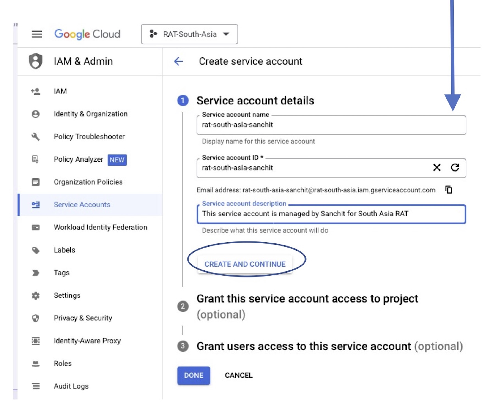Click the DONE button
The image size is (504, 420).
coord(194,375)
